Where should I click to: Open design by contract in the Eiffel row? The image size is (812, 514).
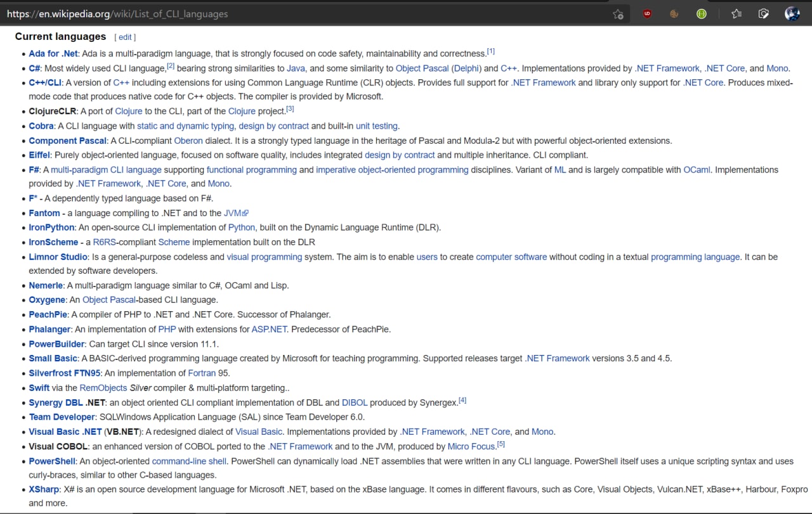point(400,155)
